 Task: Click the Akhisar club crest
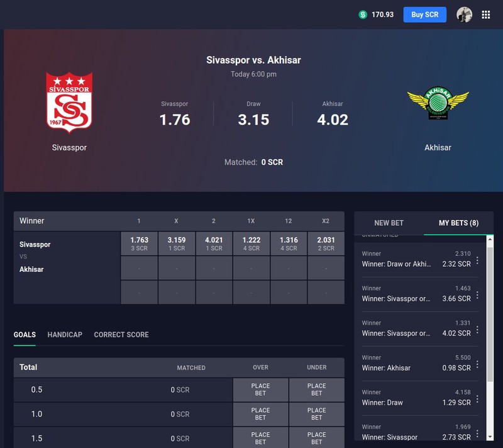pyautogui.click(x=438, y=103)
